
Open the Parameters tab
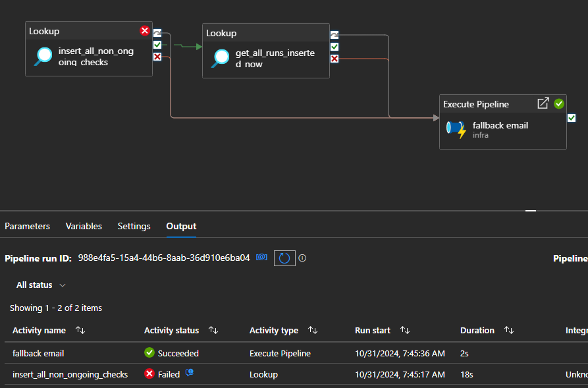(27, 226)
